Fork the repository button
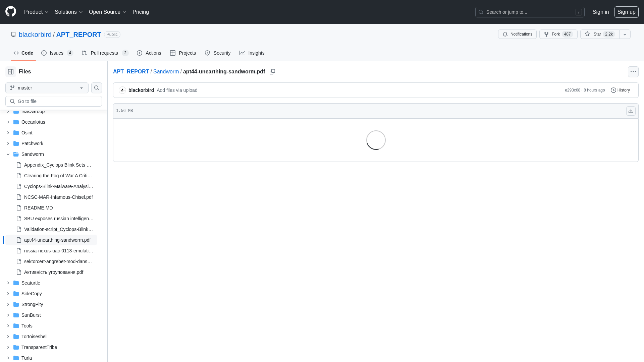The width and height of the screenshot is (644, 362). (558, 34)
